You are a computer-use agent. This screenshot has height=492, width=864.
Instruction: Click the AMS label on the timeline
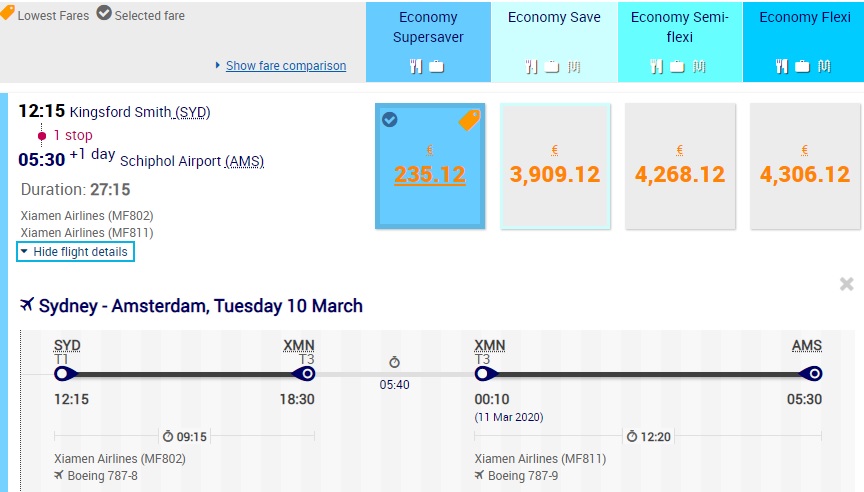807,345
